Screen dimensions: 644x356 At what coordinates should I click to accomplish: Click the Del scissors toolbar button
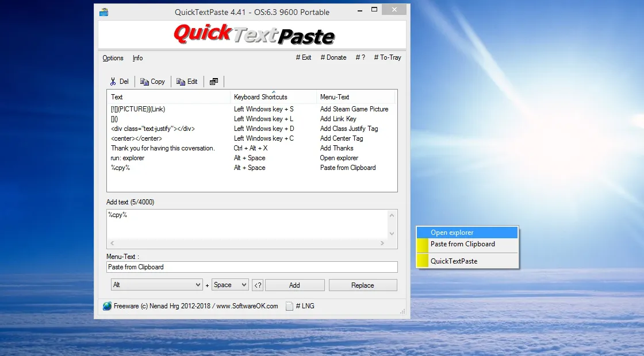click(x=120, y=82)
